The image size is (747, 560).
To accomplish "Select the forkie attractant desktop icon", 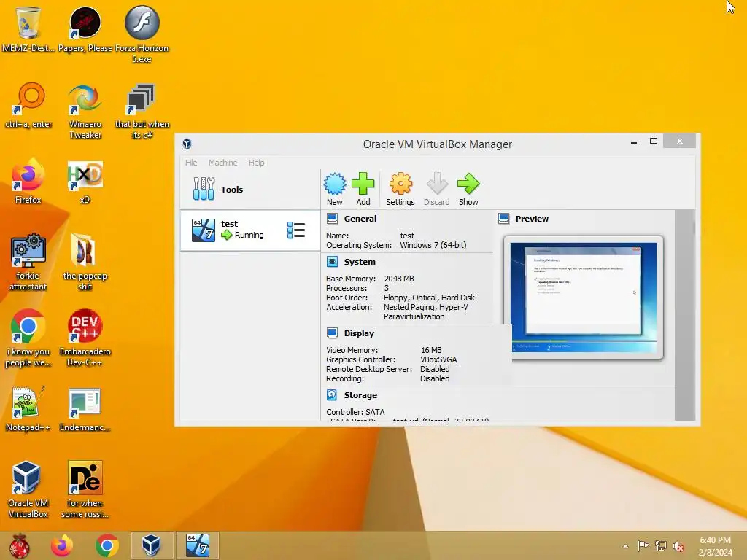I will point(28,262).
